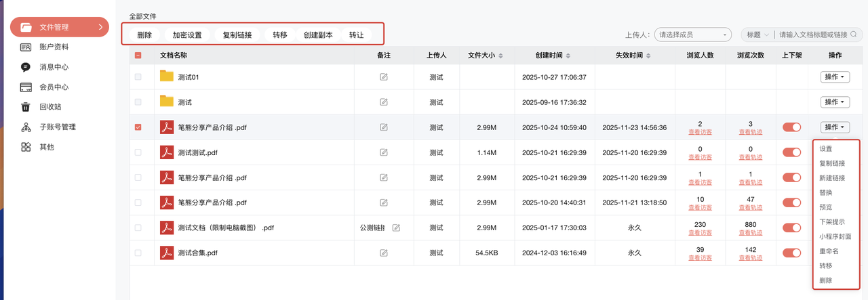Image resolution: width=868 pixels, height=300 pixels.
Task: Click the 会员中心 card icon
Action: tap(26, 87)
